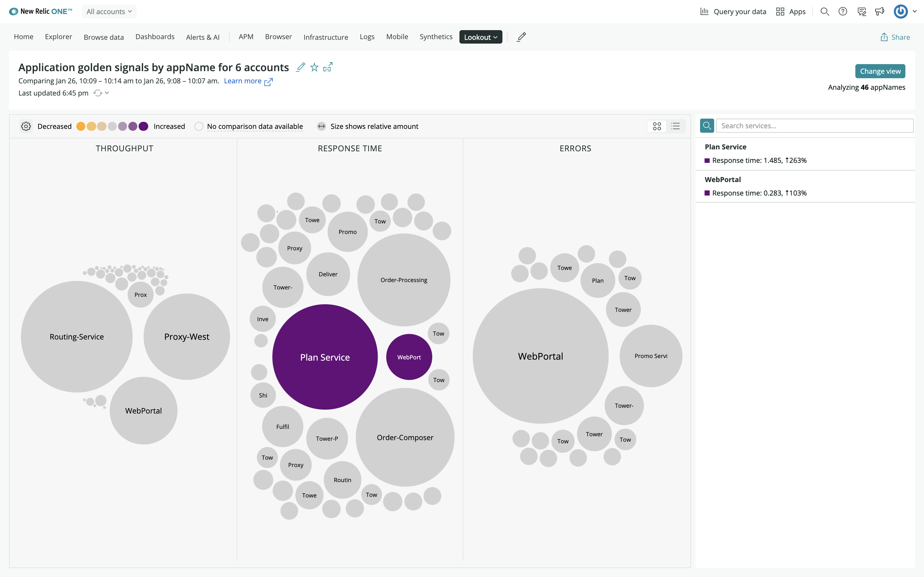Toggle the 'Size shows relative amount' control

[x=321, y=126]
